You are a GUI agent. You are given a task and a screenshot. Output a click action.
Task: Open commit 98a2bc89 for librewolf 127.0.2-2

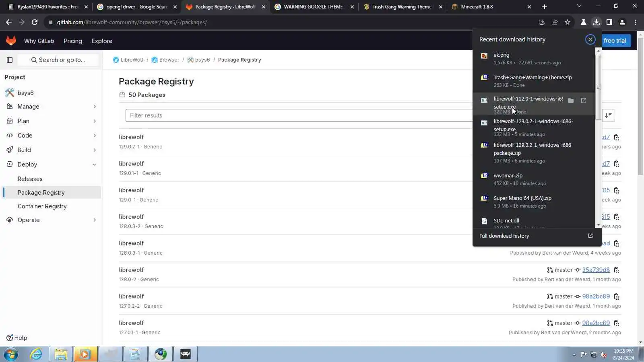click(596, 296)
